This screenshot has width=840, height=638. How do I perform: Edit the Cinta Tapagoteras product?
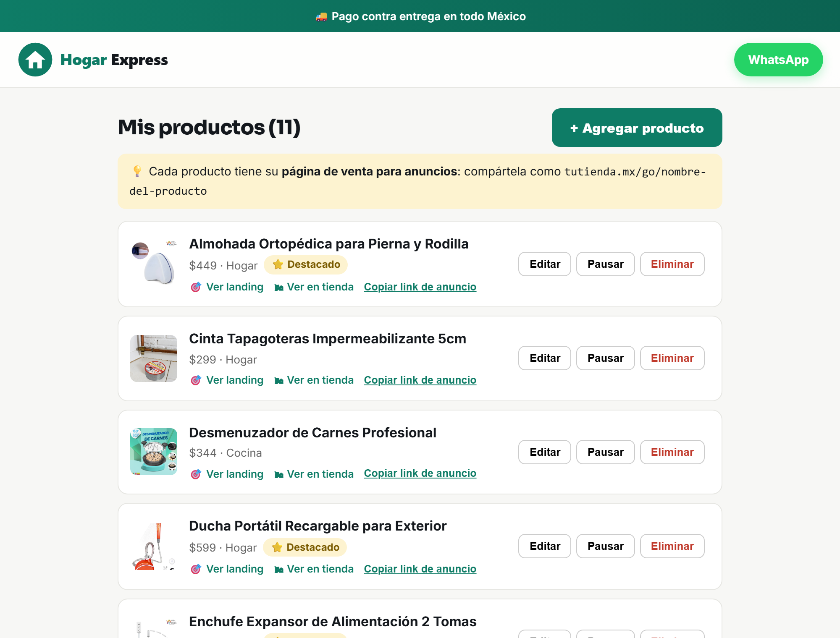pos(545,358)
